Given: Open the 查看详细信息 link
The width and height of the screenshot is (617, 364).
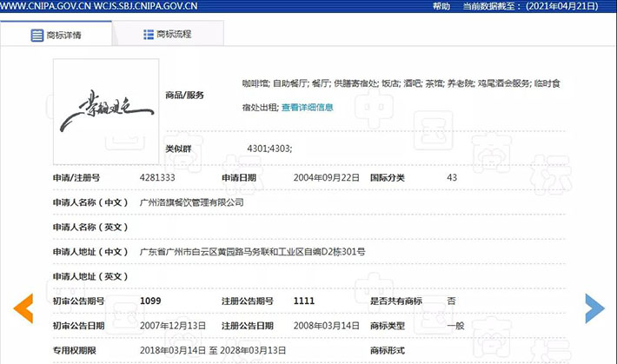Looking at the screenshot, I should (x=307, y=108).
